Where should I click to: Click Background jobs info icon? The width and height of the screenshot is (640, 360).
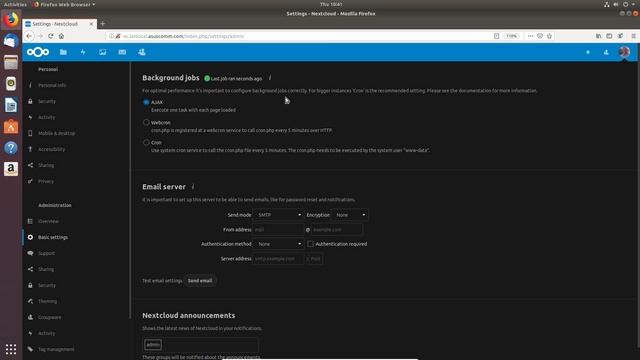270,78
